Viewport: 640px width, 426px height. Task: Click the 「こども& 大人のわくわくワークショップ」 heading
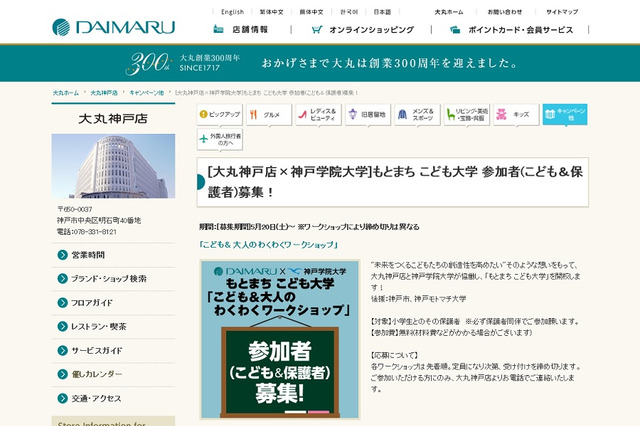point(268,245)
